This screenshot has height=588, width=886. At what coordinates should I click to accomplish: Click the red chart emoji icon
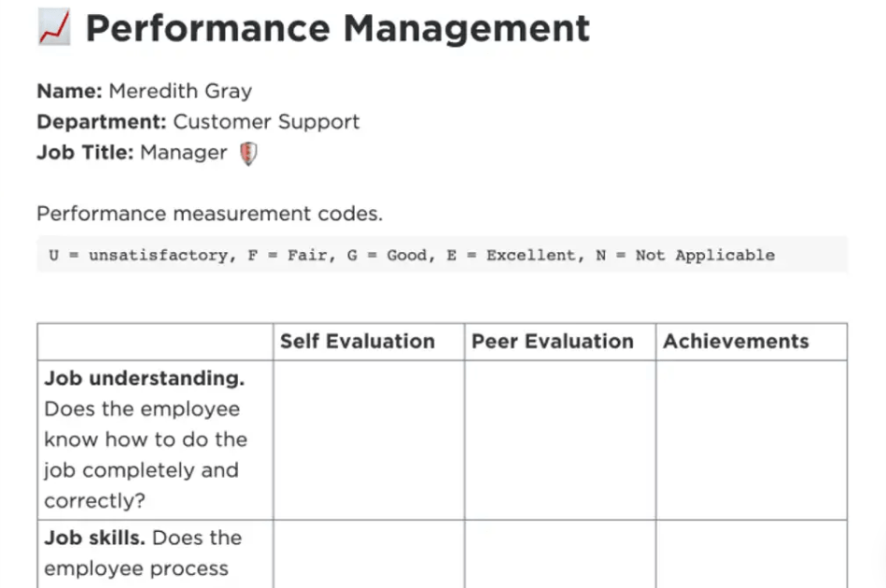point(54,26)
